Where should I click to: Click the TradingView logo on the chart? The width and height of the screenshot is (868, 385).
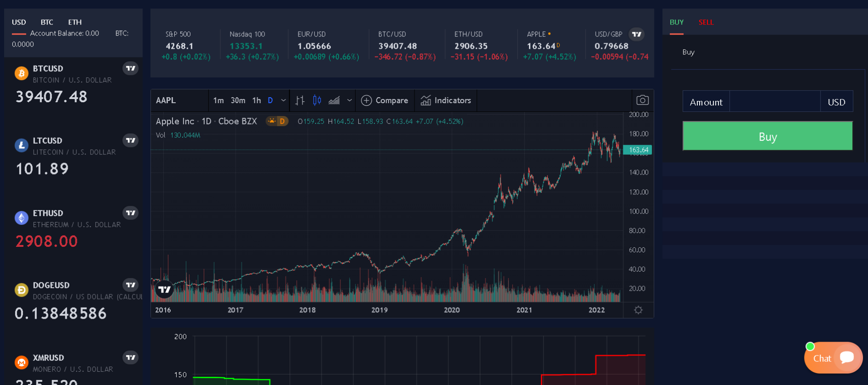[x=164, y=290]
